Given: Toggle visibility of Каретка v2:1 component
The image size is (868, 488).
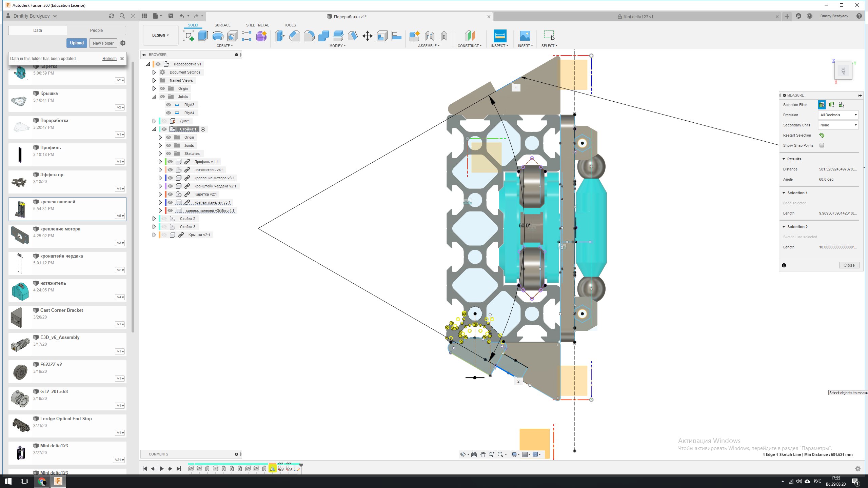Looking at the screenshot, I should coord(170,194).
